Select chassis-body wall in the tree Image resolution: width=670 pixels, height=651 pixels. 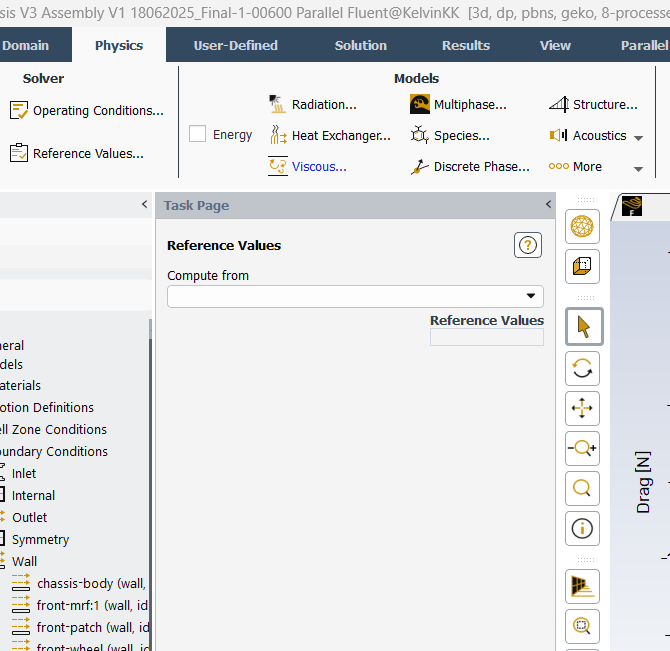(91, 584)
